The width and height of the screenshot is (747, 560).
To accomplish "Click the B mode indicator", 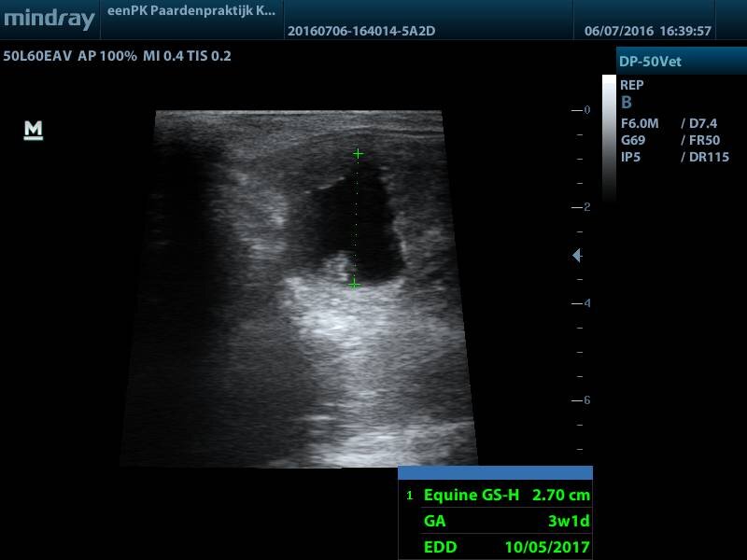I will [x=627, y=103].
